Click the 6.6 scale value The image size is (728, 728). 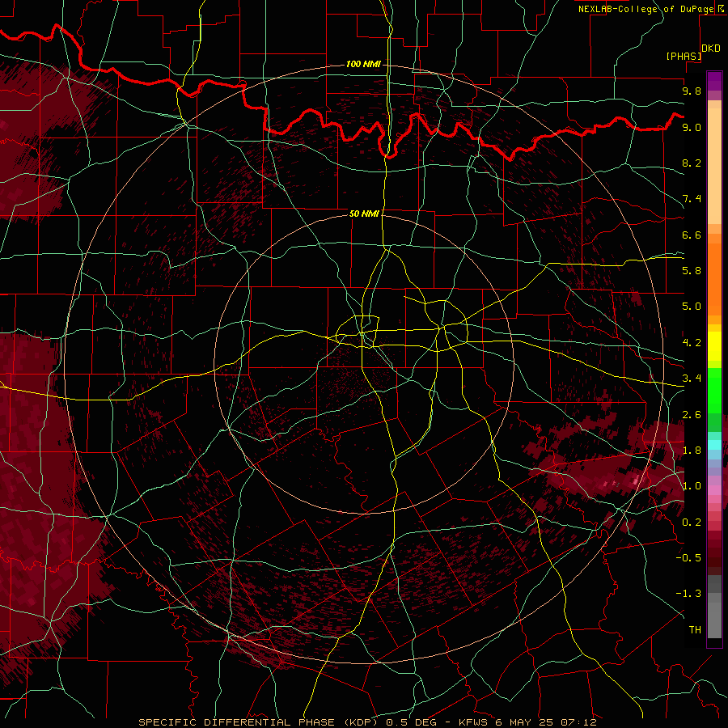point(692,235)
